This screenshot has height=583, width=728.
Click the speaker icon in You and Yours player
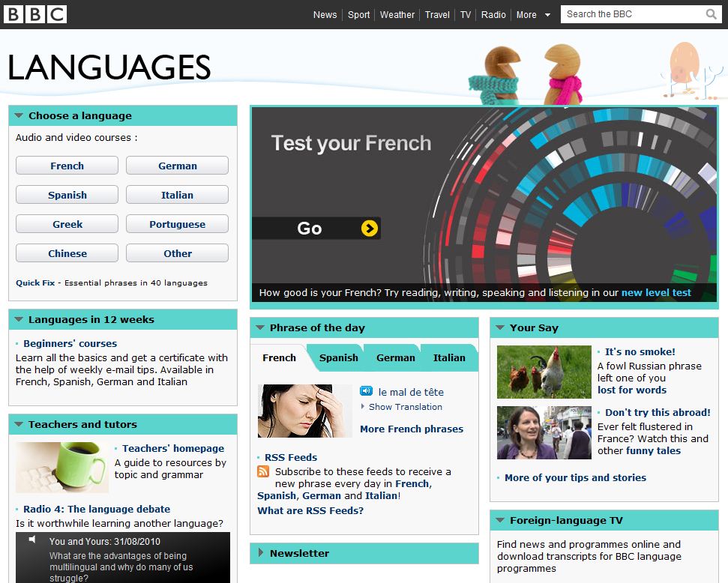[32, 540]
